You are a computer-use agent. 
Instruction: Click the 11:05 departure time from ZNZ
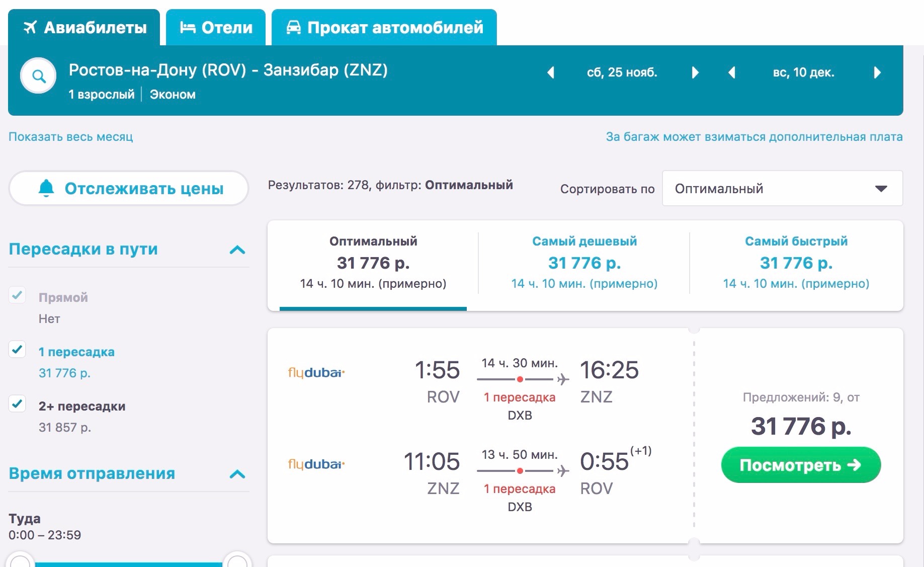pos(432,462)
